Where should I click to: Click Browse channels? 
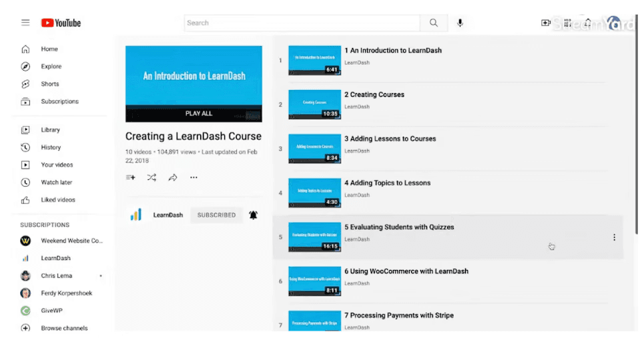64,328
